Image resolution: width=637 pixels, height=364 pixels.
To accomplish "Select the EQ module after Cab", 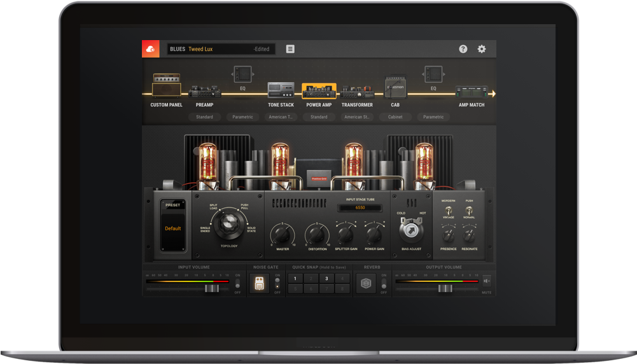I will click(x=433, y=74).
